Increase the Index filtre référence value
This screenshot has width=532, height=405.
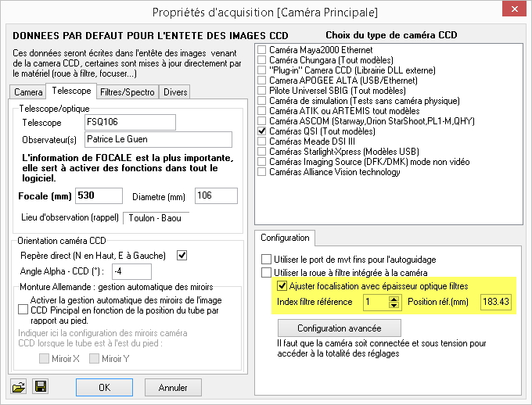click(x=394, y=299)
